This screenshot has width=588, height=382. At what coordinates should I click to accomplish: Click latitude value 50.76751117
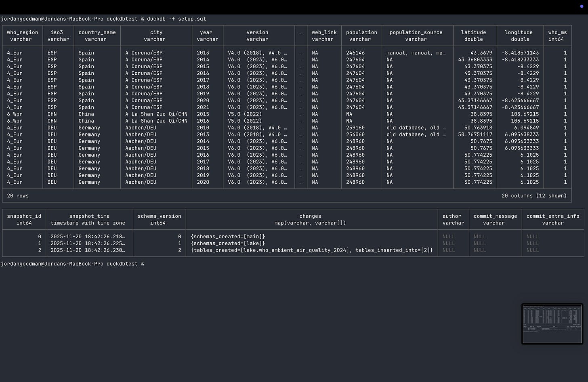tap(475, 134)
